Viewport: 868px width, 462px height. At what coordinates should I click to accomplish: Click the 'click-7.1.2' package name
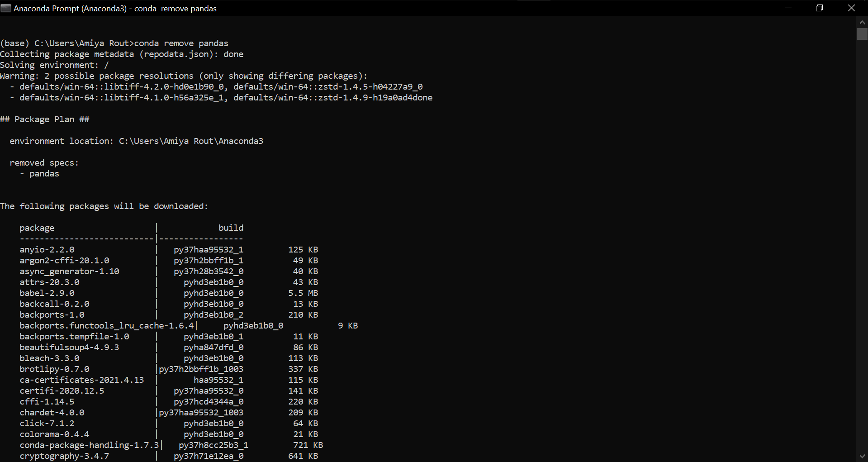[47, 424]
